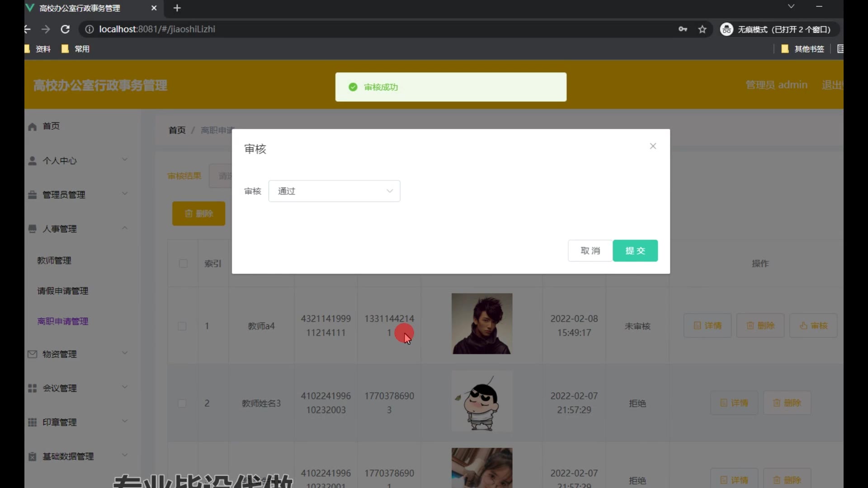The width and height of the screenshot is (868, 488).
Task: Open 详情 for 教师姓名3 row
Action: pos(734,403)
